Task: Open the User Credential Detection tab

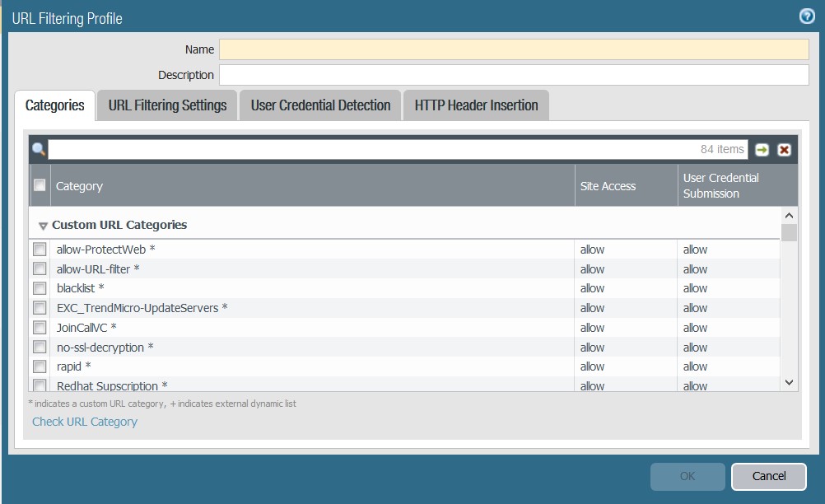Action: click(x=320, y=105)
